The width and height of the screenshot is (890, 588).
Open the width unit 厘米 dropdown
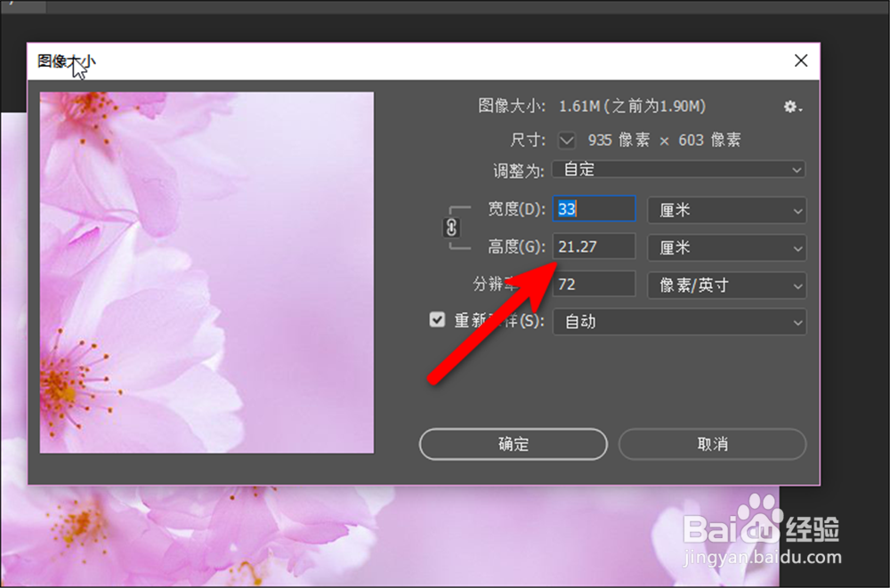pyautogui.click(x=726, y=211)
